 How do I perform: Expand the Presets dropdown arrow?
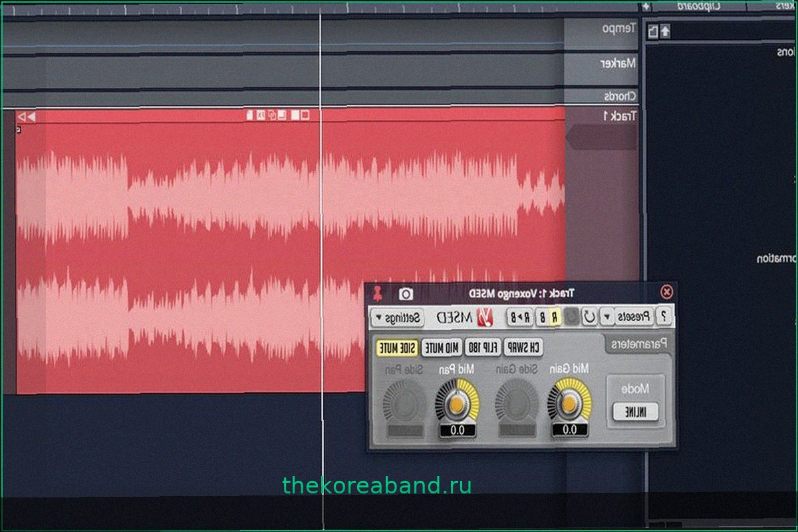(x=606, y=317)
